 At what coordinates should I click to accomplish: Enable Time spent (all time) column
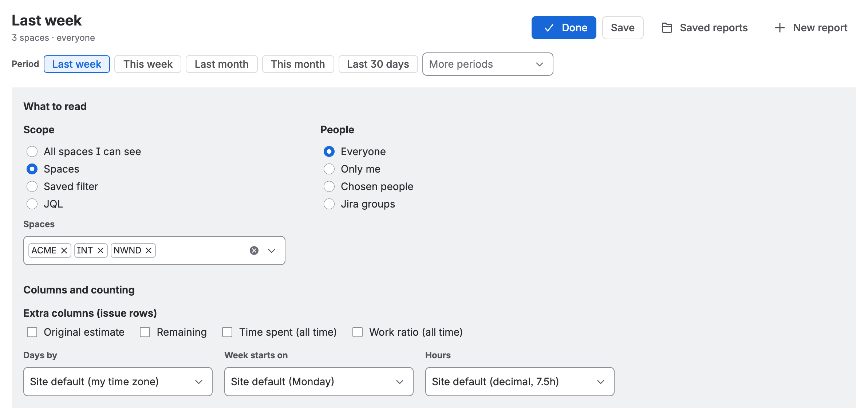[227, 332]
